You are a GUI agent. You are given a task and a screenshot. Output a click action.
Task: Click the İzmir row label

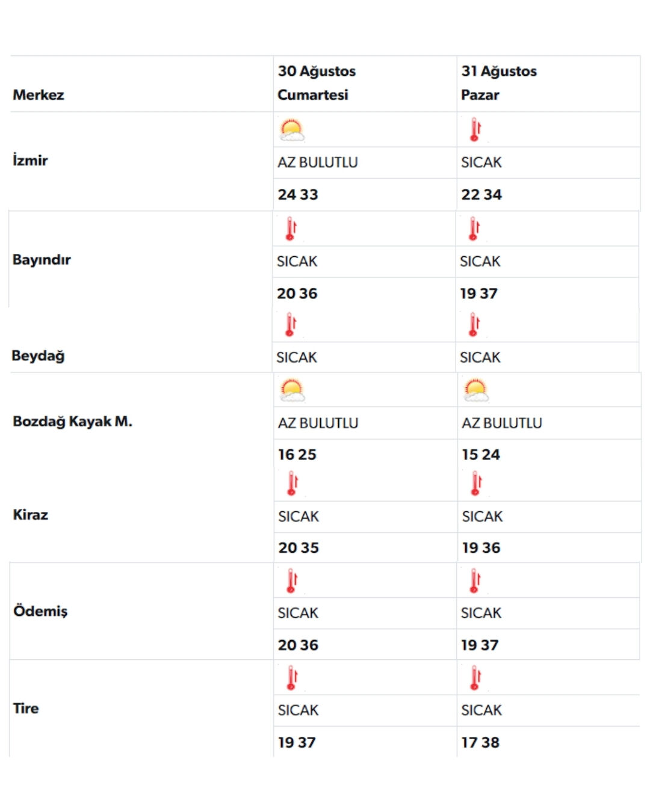click(30, 161)
